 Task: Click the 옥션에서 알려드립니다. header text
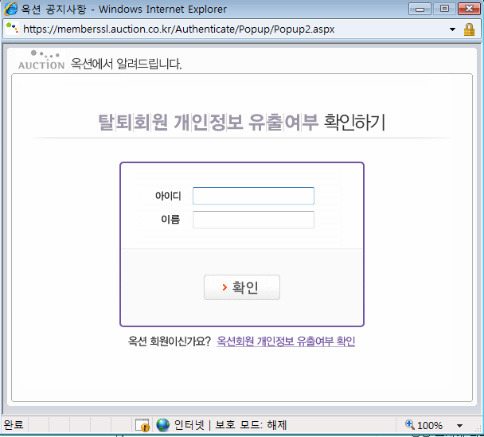pos(126,63)
